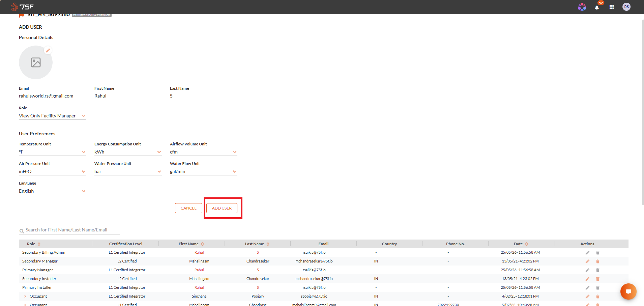Click the CANCEL button

pos(188,208)
